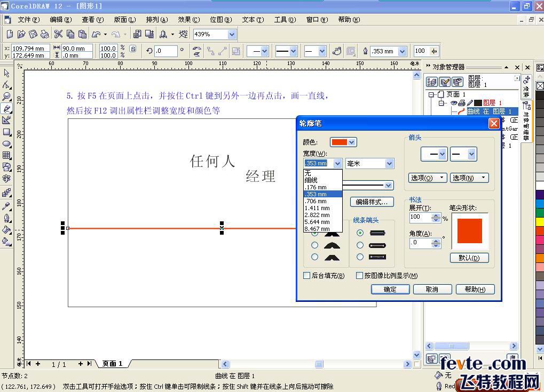Open the 位图(B) menu
The height and width of the screenshot is (392, 544).
[x=221, y=20]
